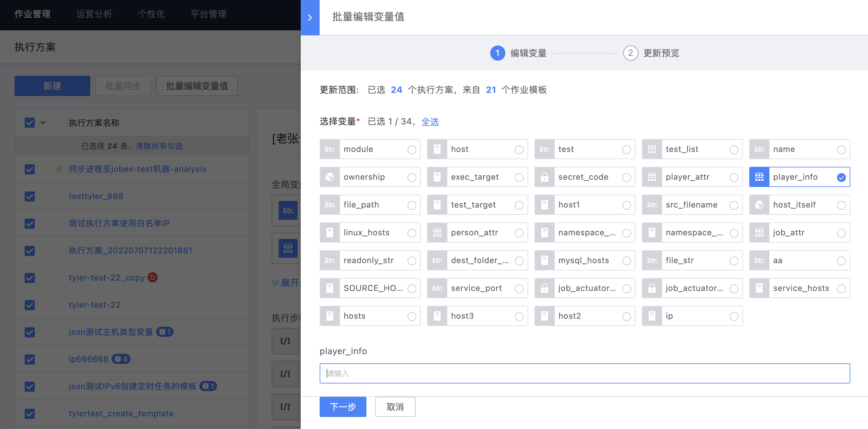
Task: Click the star icon beside the jobee-test plan
Action: [59, 169]
